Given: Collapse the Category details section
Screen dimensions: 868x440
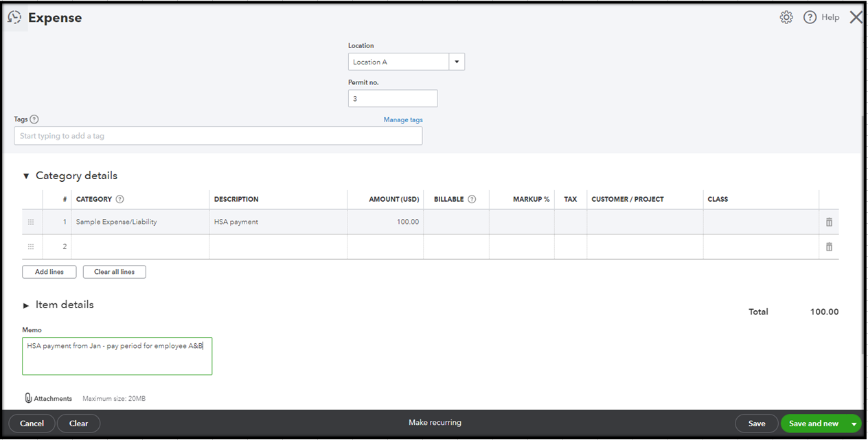Looking at the screenshot, I should point(26,176).
